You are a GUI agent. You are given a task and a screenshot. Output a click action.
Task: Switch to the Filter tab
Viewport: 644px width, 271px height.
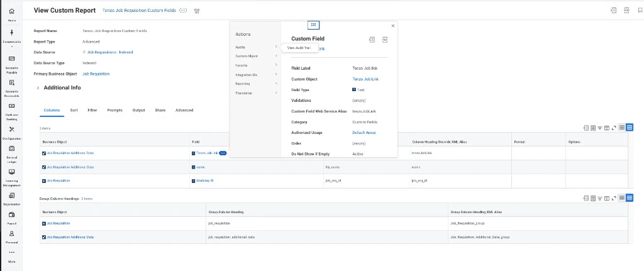pyautogui.click(x=92, y=110)
